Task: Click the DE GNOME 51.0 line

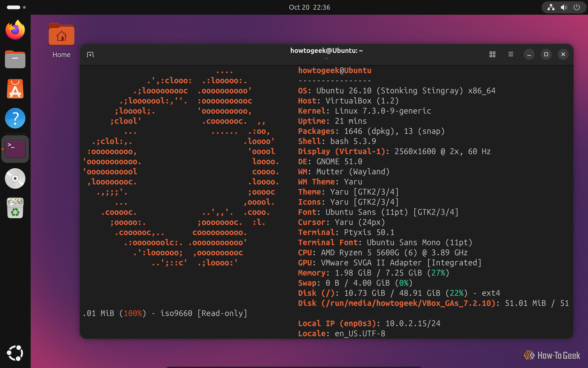Action: pyautogui.click(x=330, y=162)
